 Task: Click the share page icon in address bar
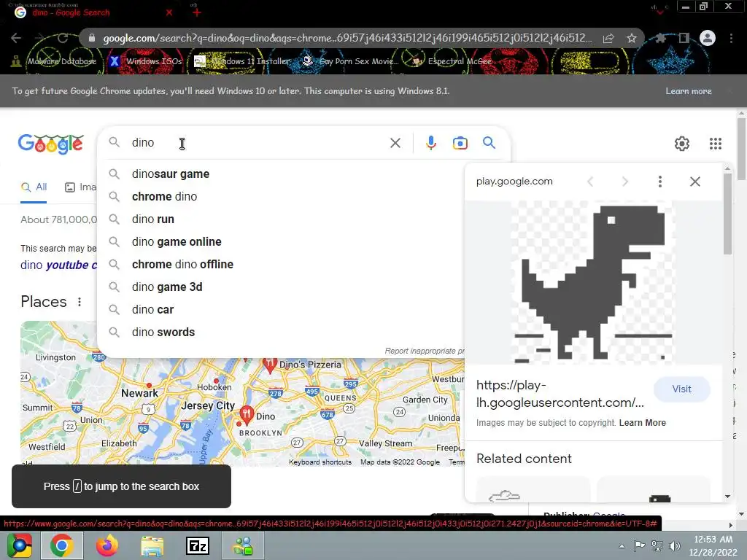(x=608, y=38)
